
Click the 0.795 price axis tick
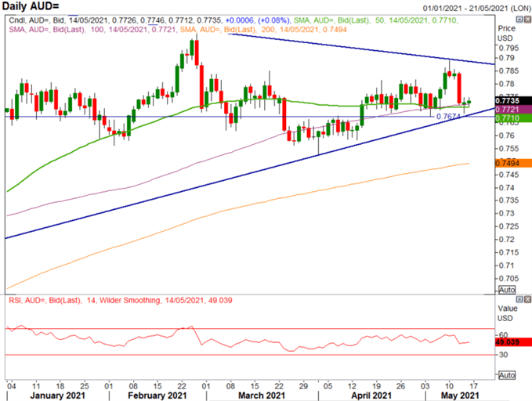509,48
